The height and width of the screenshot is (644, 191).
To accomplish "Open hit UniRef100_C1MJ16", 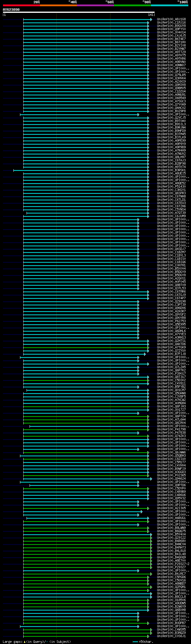I will tap(171, 23).
